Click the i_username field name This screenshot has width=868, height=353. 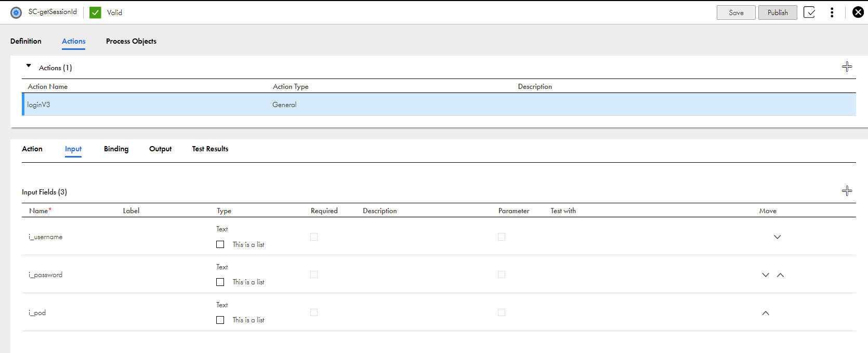click(x=46, y=237)
